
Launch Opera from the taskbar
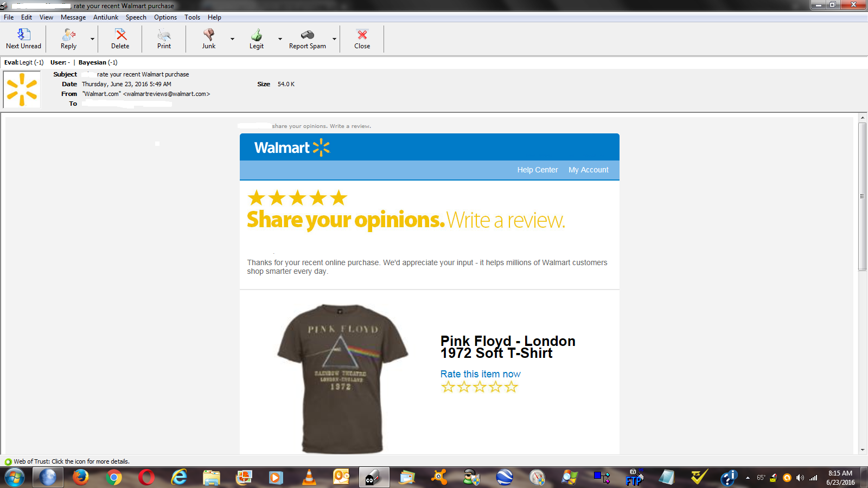coord(146,478)
